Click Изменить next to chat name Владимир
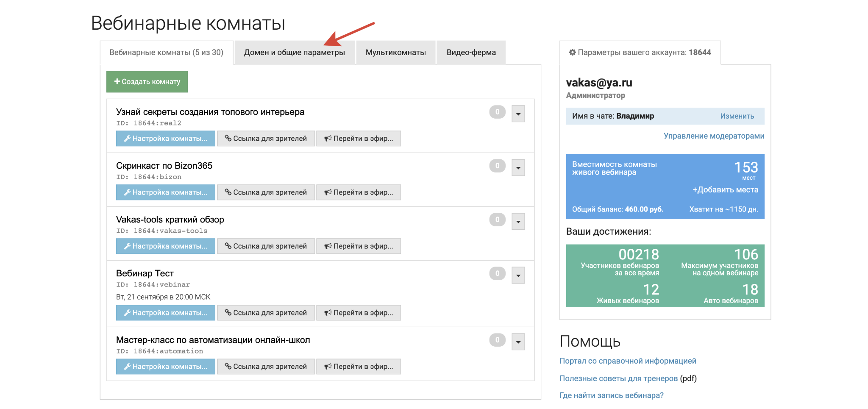The height and width of the screenshot is (409, 868). click(x=737, y=116)
